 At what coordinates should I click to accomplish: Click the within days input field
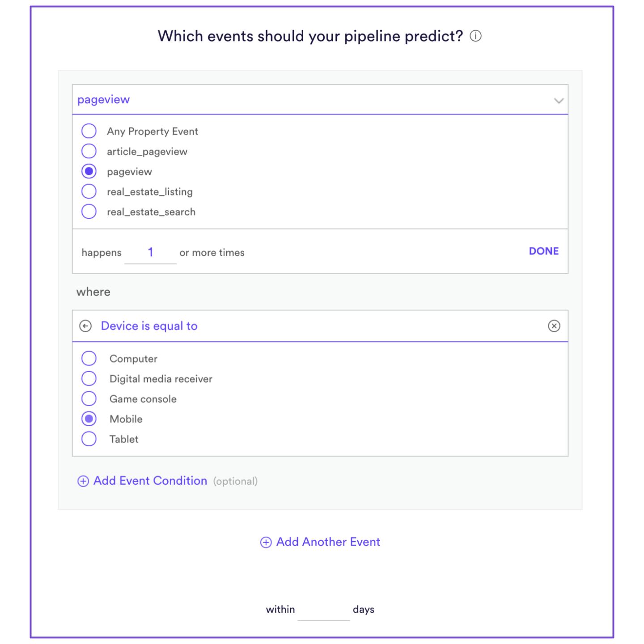323,610
